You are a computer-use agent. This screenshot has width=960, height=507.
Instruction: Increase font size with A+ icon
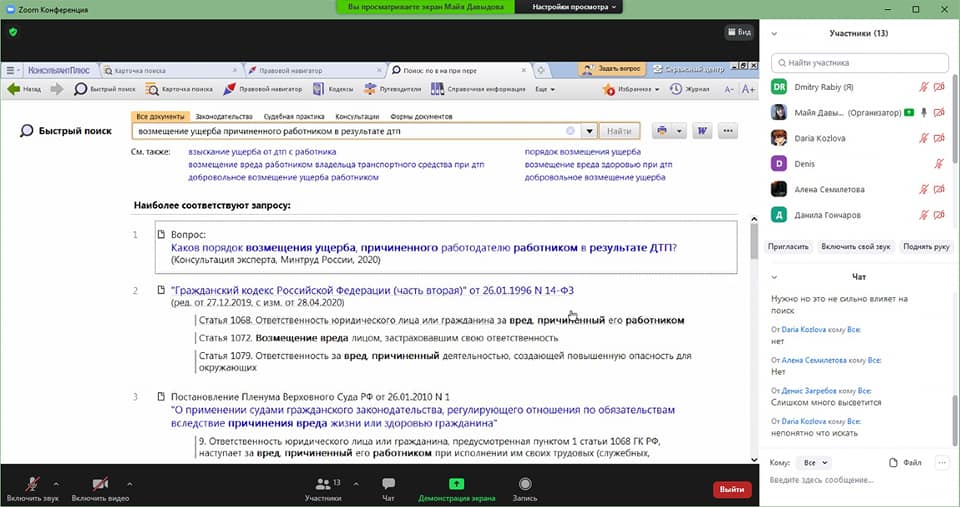click(748, 89)
